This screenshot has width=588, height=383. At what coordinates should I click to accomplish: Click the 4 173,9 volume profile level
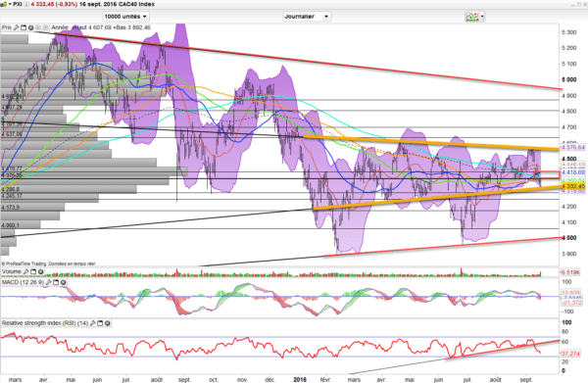[x=10, y=208]
